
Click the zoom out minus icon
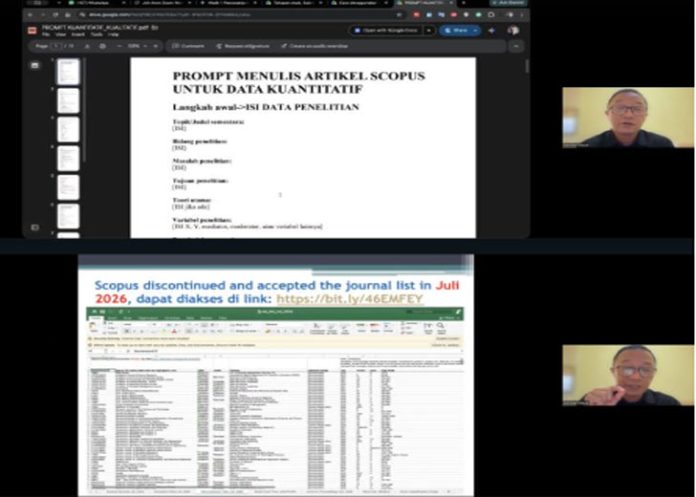pos(119,46)
